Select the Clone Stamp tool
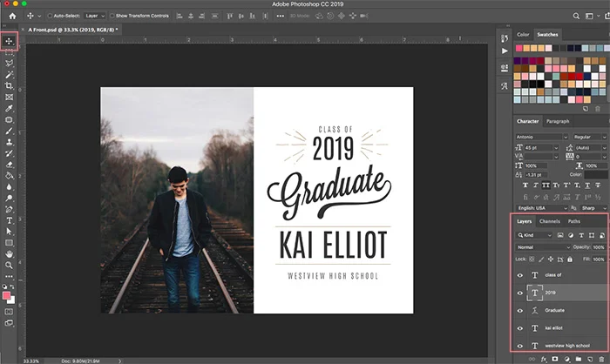 pyautogui.click(x=9, y=142)
